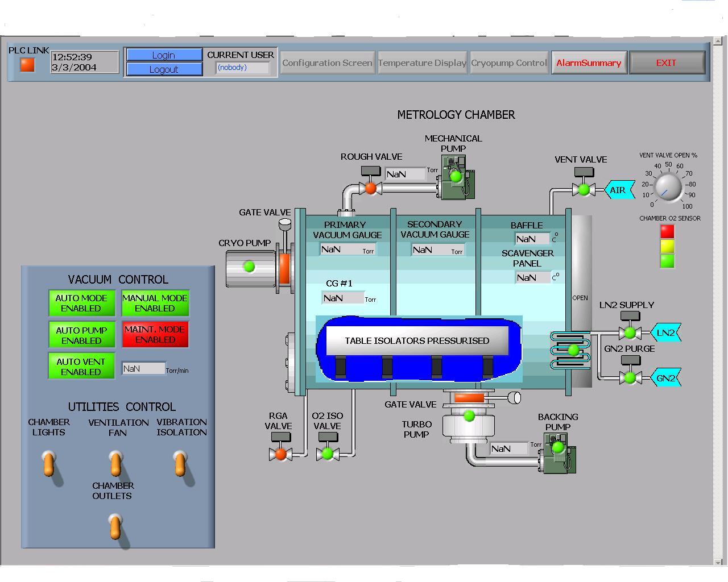Open the AlarmSummary screen
The image size is (728, 582).
tap(589, 63)
